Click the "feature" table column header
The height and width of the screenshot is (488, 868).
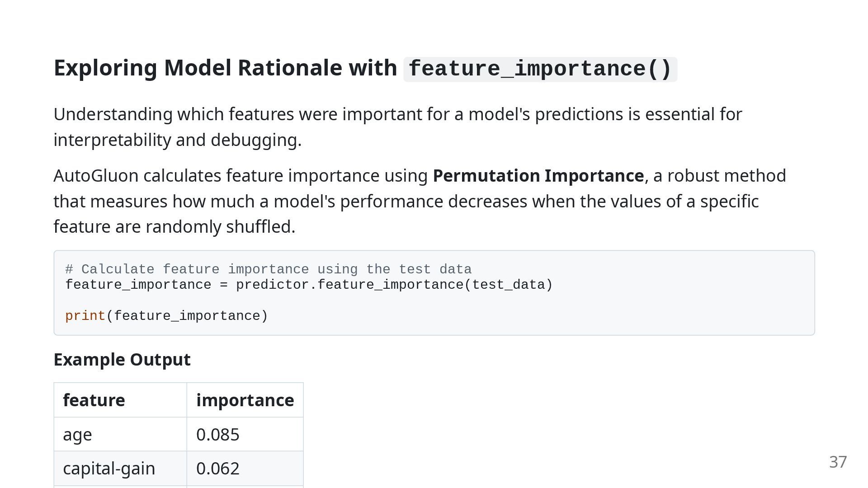coord(120,400)
